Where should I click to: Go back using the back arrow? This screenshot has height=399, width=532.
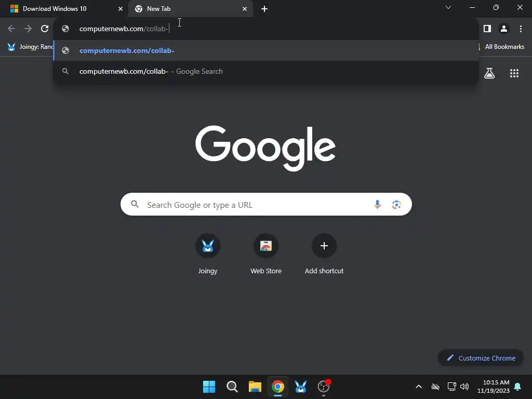pyautogui.click(x=11, y=29)
